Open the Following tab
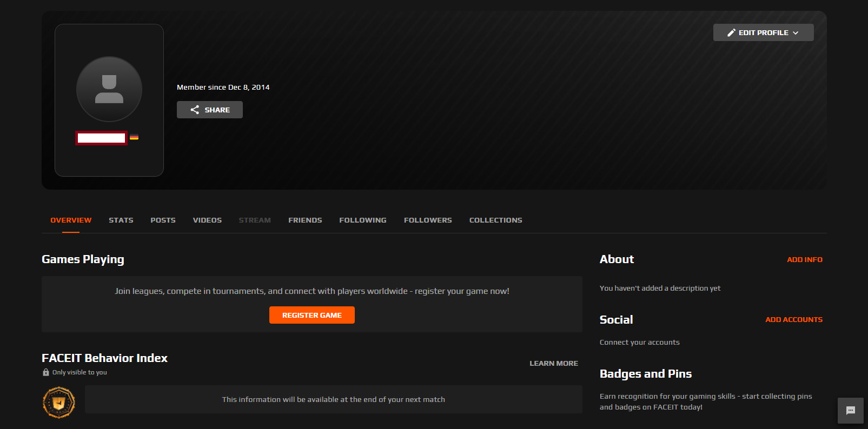This screenshot has height=429, width=868. (363, 220)
